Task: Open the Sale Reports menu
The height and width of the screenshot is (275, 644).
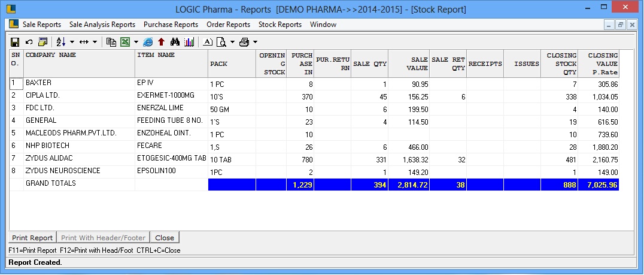Action: [42, 25]
